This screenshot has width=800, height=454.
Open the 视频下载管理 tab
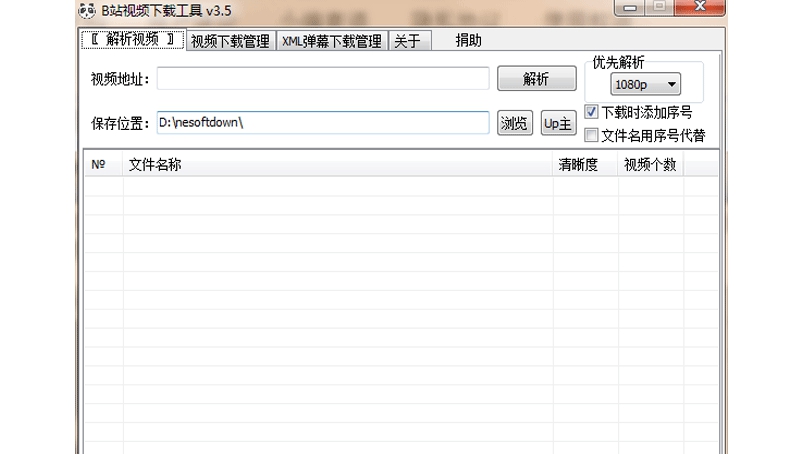coord(230,41)
